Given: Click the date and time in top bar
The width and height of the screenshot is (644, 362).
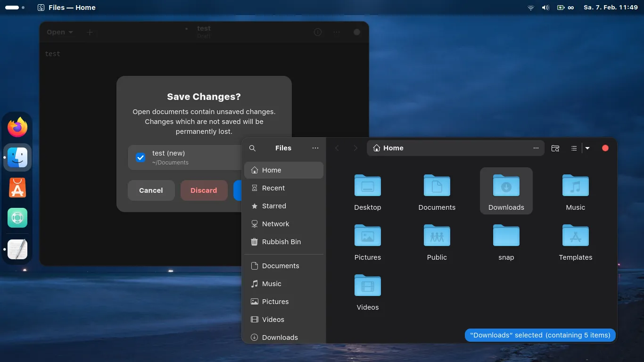Looking at the screenshot, I should pyautogui.click(x=611, y=8).
